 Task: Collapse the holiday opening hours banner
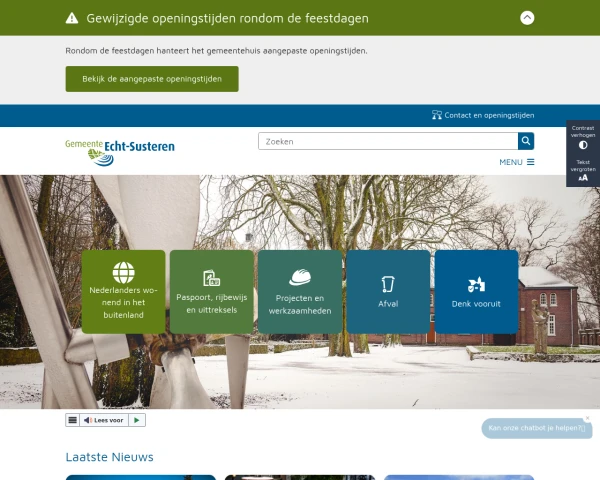(x=527, y=18)
